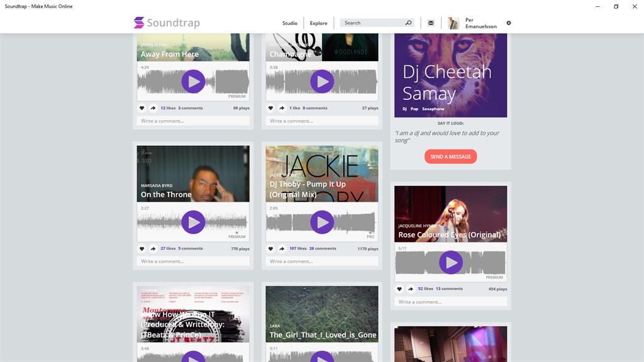Write a comment on DJ Thoby track

(322, 261)
